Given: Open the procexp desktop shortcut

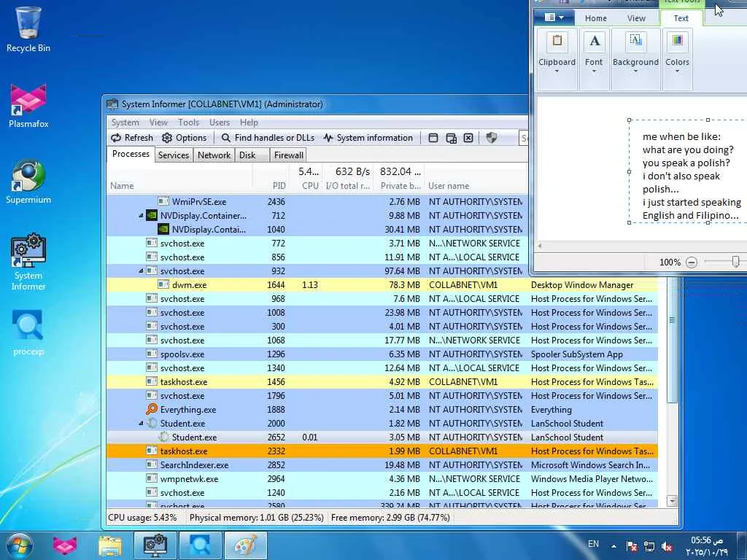Looking at the screenshot, I should [x=28, y=332].
